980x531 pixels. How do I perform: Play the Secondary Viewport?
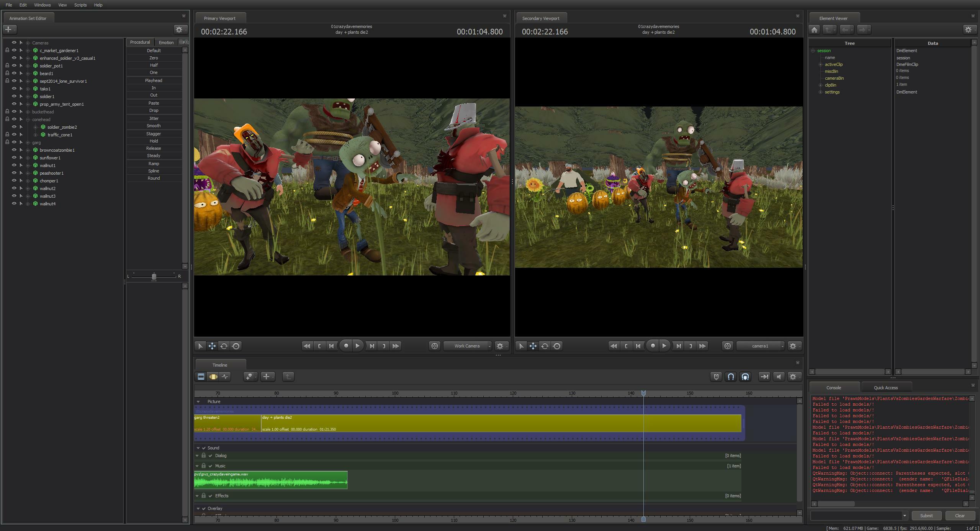tap(664, 346)
